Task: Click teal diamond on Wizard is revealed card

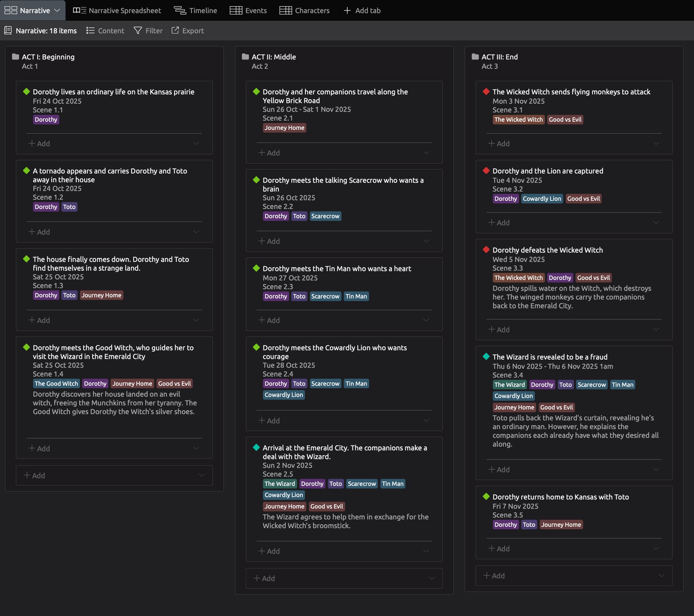Action: pos(486,357)
